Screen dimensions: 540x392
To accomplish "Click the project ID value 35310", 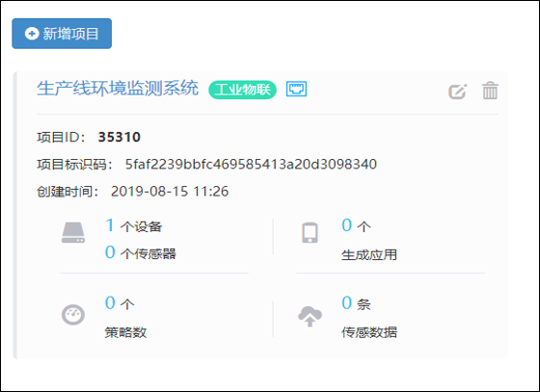I will (120, 137).
